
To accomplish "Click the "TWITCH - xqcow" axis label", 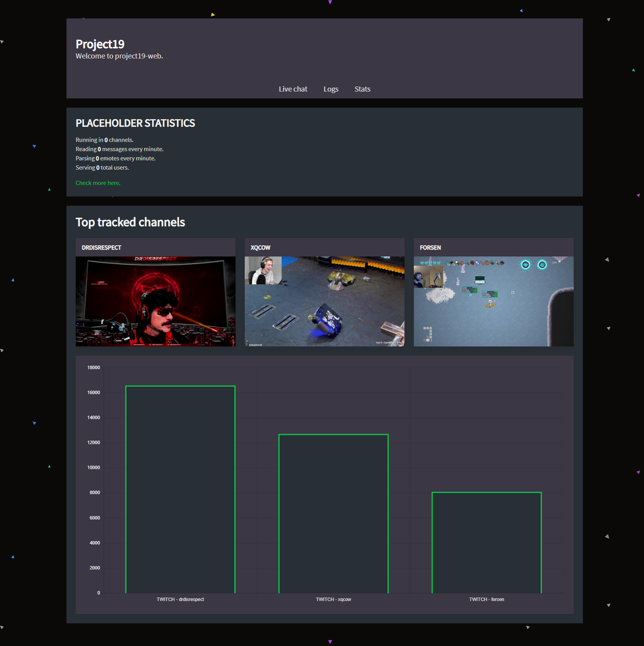I will (x=334, y=599).
